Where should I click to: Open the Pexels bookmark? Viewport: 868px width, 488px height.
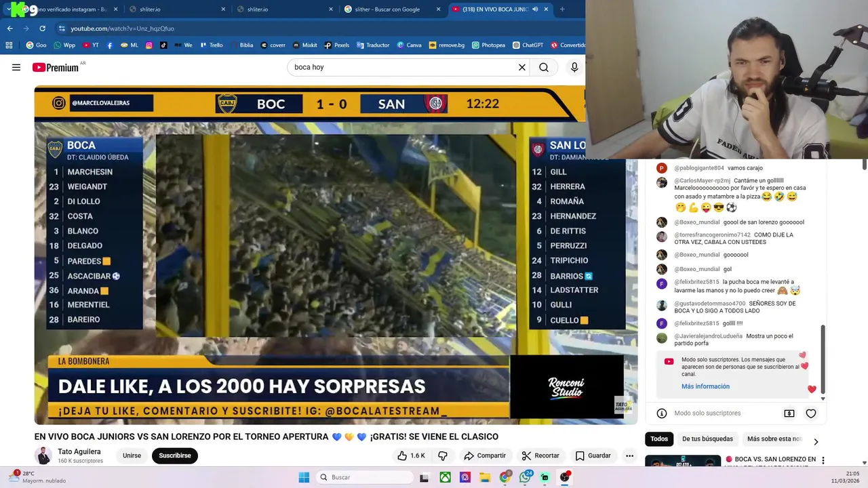coord(337,45)
